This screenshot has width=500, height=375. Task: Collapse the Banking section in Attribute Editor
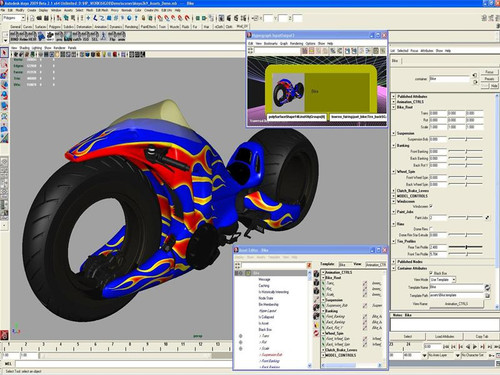pyautogui.click(x=394, y=145)
